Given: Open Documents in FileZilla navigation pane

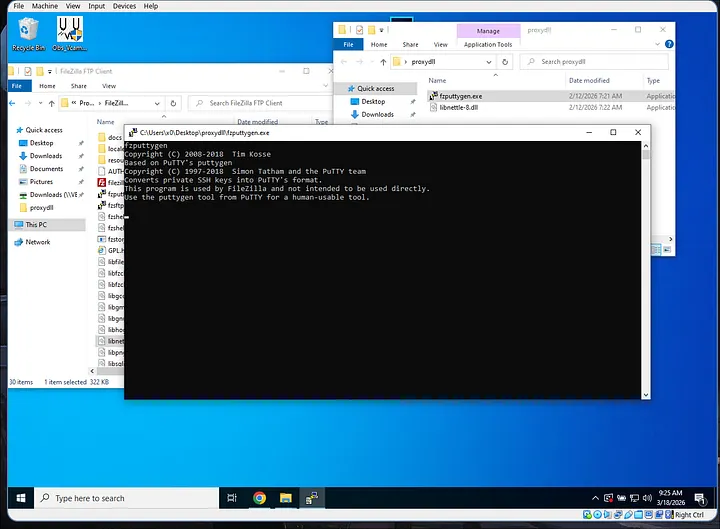Looking at the screenshot, I should pos(46,169).
